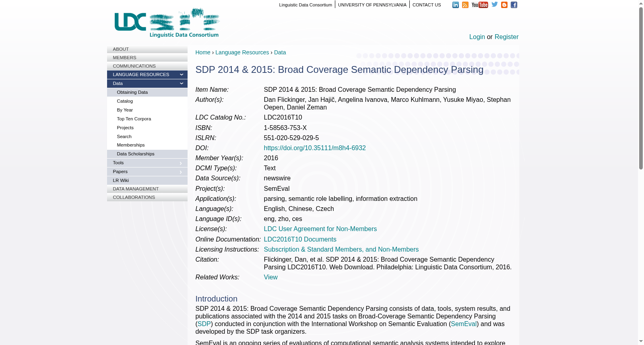Go to Home breadcrumb
This screenshot has height=345, width=644.
203,52
